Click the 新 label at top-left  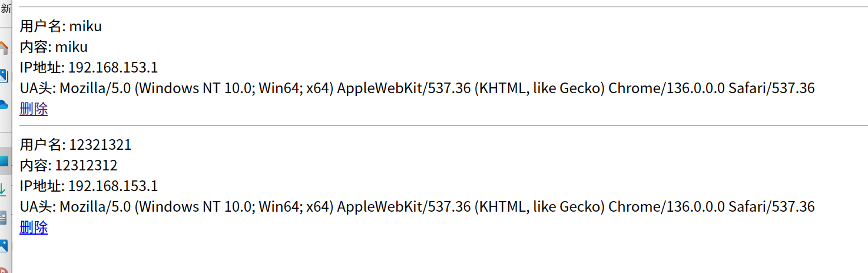[x=6, y=9]
